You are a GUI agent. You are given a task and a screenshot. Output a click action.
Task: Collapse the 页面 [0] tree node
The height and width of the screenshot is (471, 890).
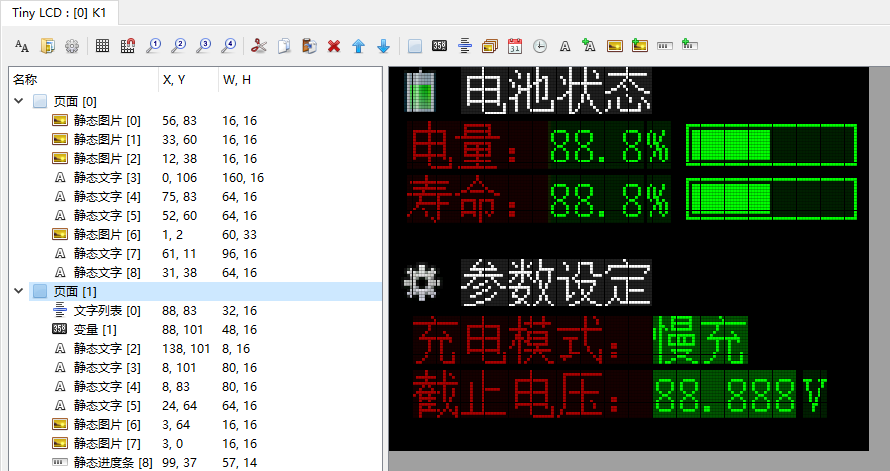coord(19,101)
